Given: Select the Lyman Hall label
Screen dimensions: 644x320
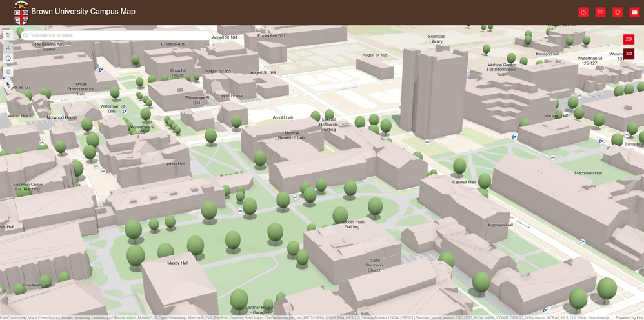Looking at the screenshot, I should pos(175,163).
